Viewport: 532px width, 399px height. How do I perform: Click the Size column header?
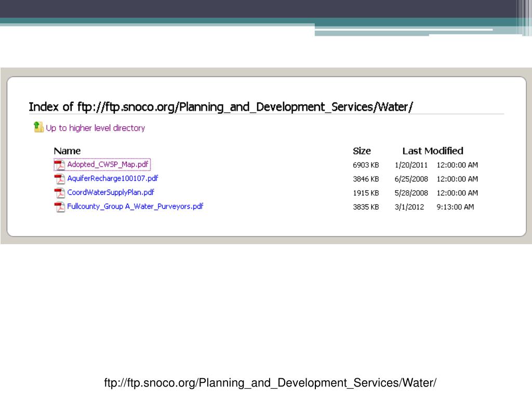click(362, 151)
